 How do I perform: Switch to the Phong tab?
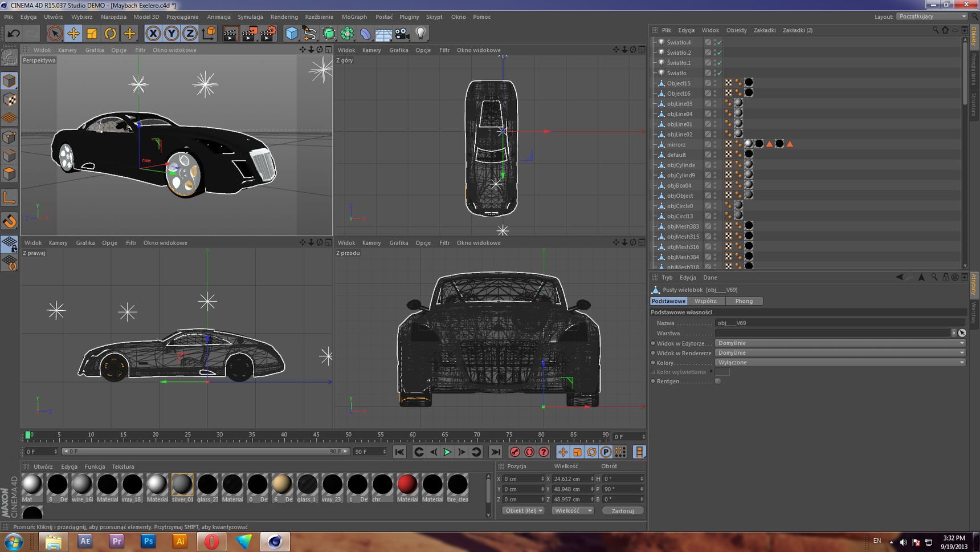744,301
